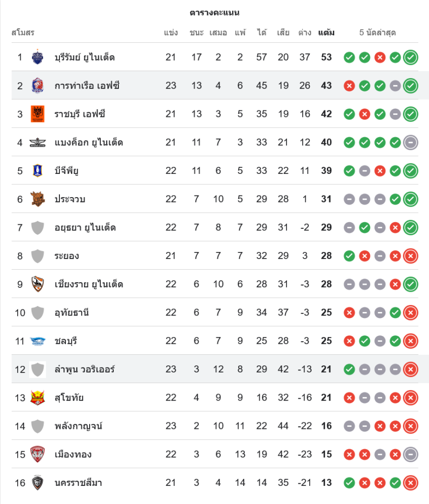Screen dimensions: 429x504
Task: Click the Prachuap (ประจวบ) club crest
Action: pyautogui.click(x=38, y=199)
